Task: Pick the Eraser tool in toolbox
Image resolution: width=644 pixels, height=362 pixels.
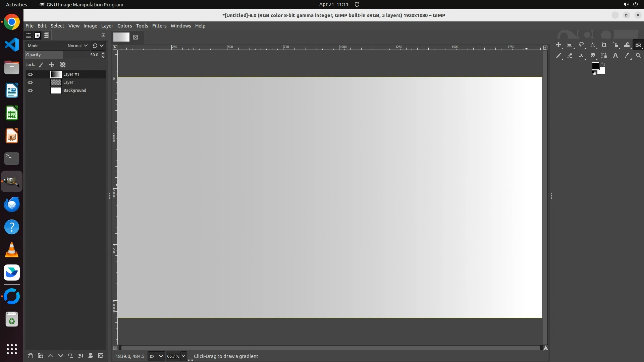Action: pos(570,56)
